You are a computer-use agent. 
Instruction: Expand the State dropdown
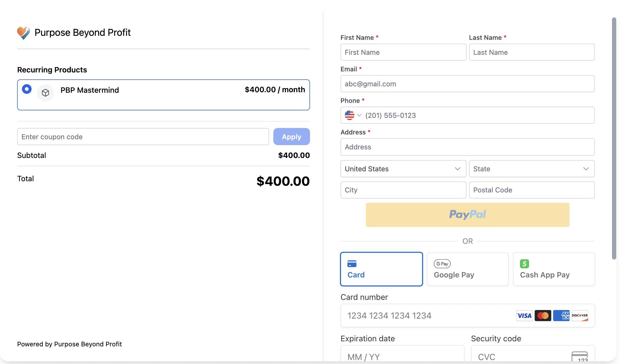(x=531, y=169)
